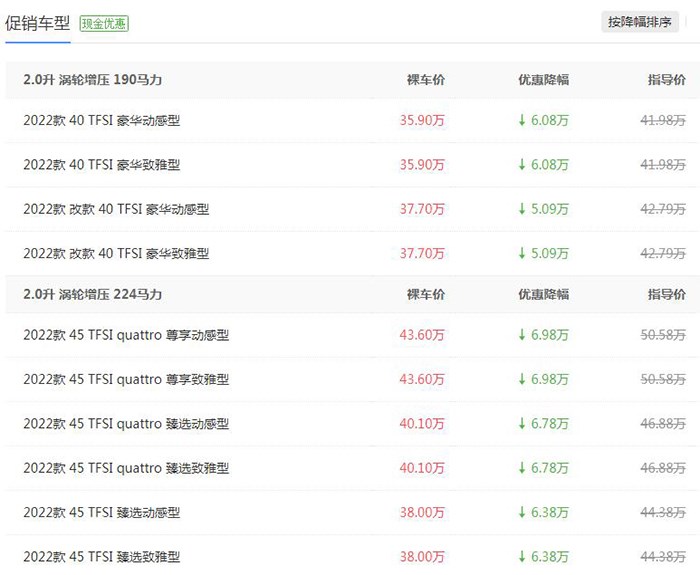
Task: Click 6.08万 discount of 40 TFSI 豪华致雅型
Action: pyautogui.click(x=543, y=165)
